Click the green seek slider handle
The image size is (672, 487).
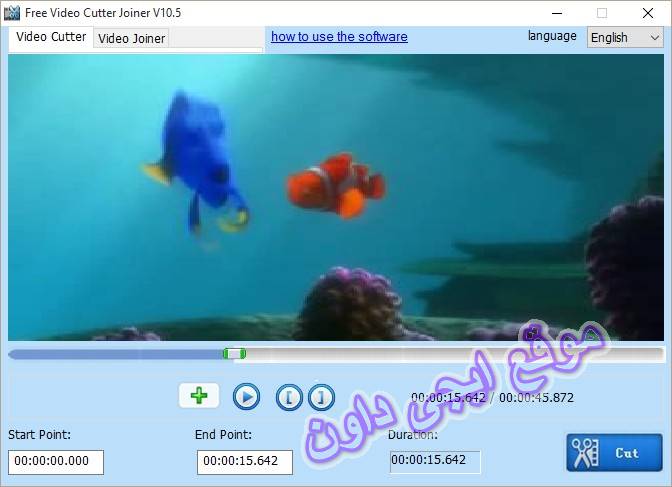[234, 354]
